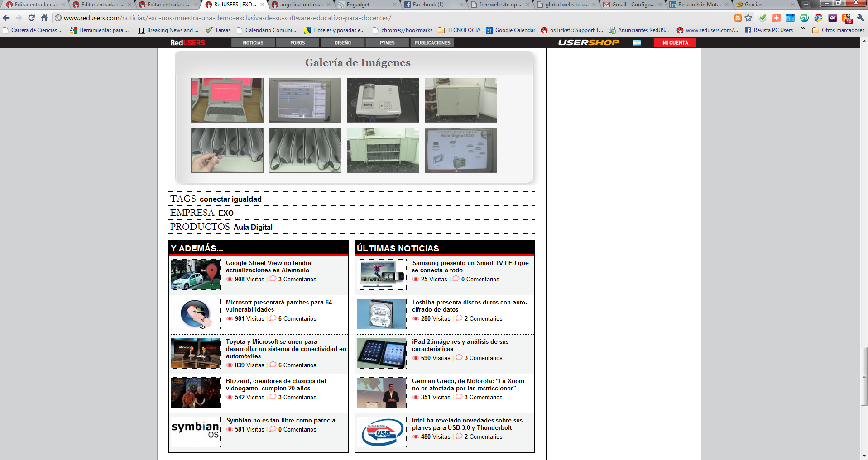Open the Germán Greco Motorola article
Image resolution: width=868 pixels, height=460 pixels.
(x=468, y=384)
